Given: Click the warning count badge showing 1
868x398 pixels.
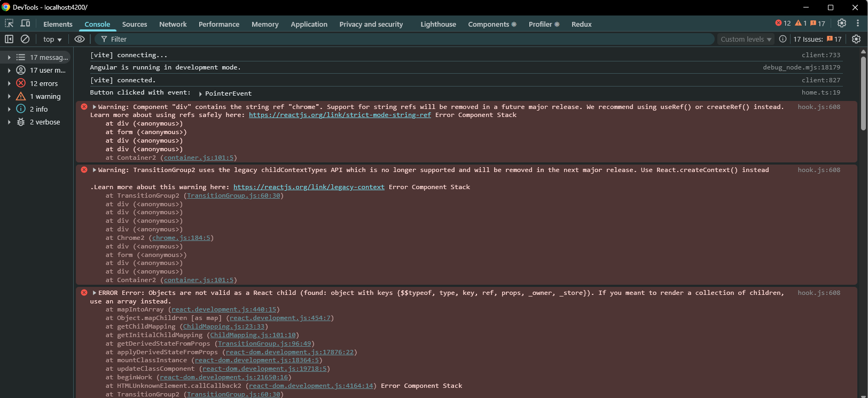Looking at the screenshot, I should click(801, 24).
